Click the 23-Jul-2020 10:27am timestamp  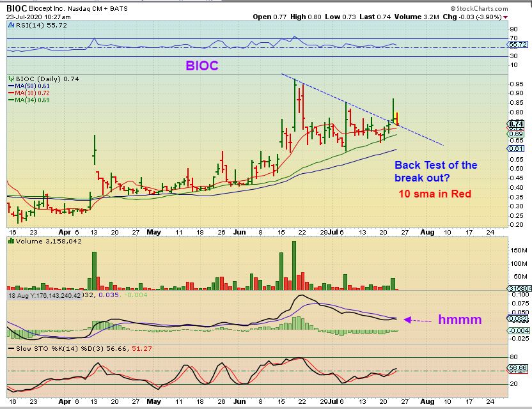click(38, 17)
